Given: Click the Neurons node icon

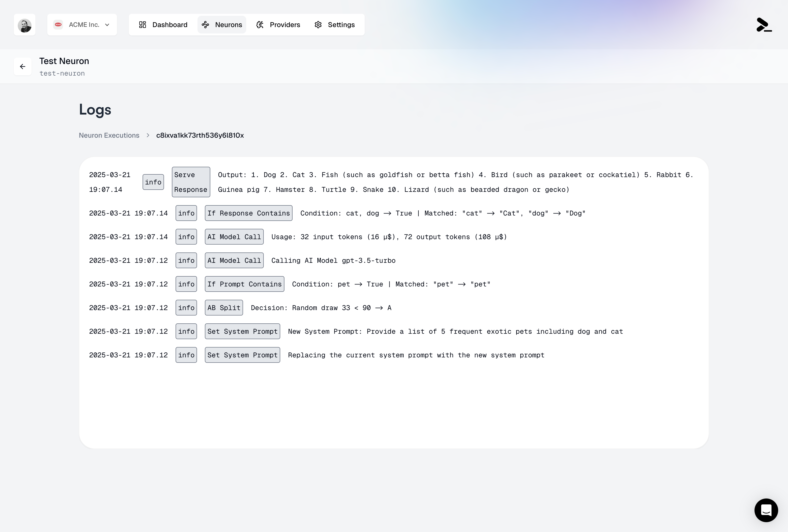Looking at the screenshot, I should tap(205, 25).
